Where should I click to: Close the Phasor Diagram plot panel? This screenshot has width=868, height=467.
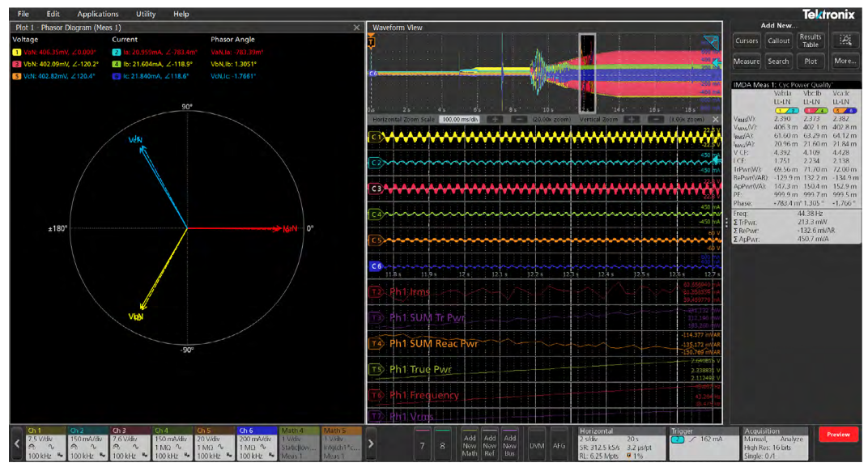[x=356, y=28]
